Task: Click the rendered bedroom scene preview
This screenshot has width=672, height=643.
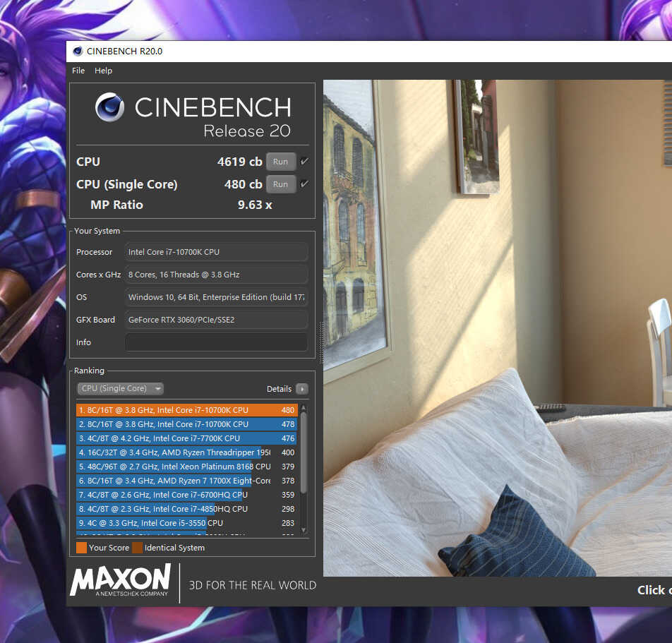Action: [x=498, y=328]
